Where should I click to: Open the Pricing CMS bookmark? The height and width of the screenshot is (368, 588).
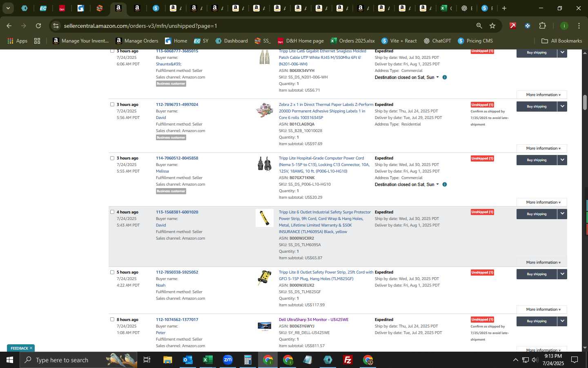point(475,41)
